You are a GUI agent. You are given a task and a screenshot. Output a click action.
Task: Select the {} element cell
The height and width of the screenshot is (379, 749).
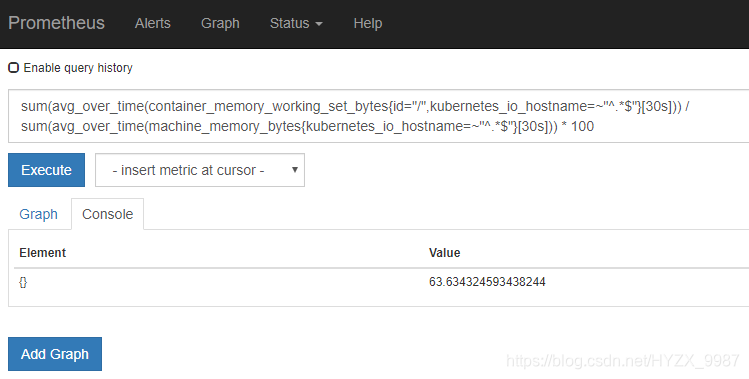point(23,282)
